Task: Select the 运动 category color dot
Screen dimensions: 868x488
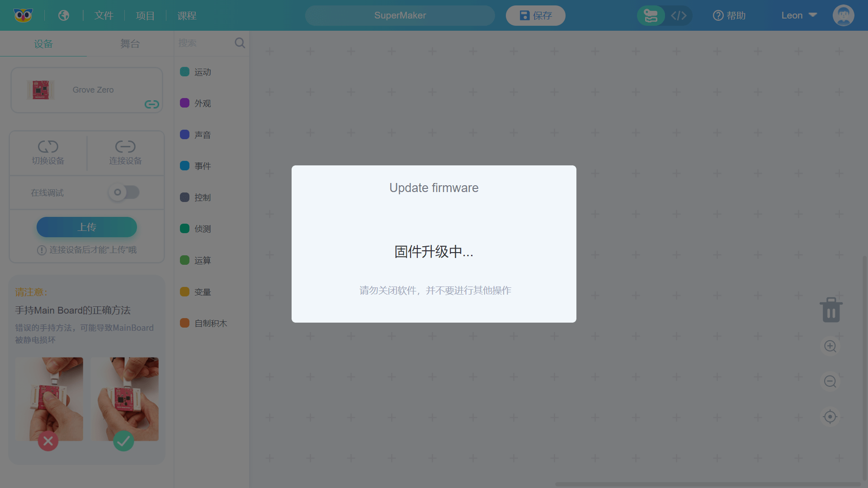Action: (x=184, y=72)
